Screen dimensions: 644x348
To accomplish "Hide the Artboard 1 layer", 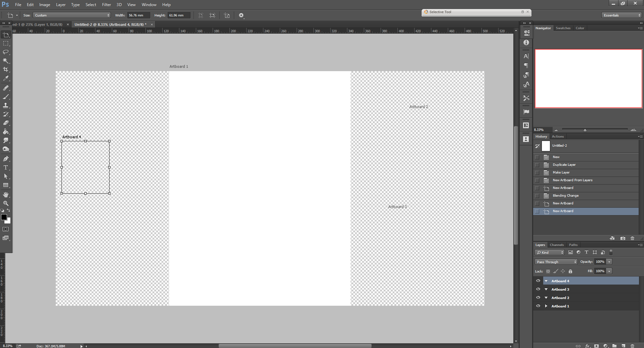I will point(538,306).
